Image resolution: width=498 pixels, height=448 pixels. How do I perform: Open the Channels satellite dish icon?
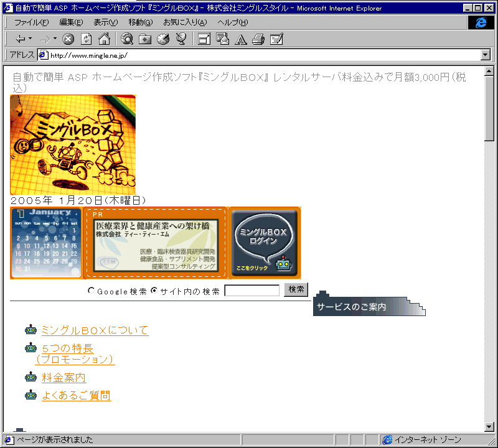click(181, 39)
